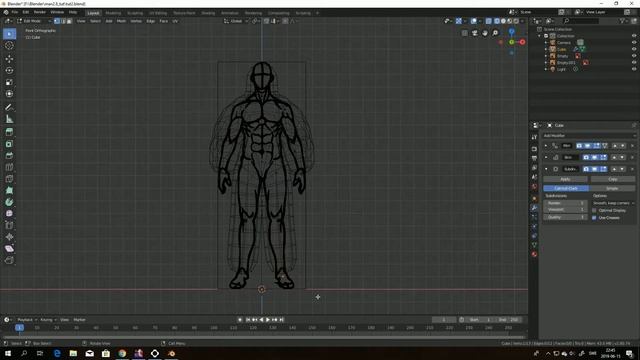The height and width of the screenshot is (360, 640).
Task: Expand the Skin modifier panel
Action: [546, 157]
